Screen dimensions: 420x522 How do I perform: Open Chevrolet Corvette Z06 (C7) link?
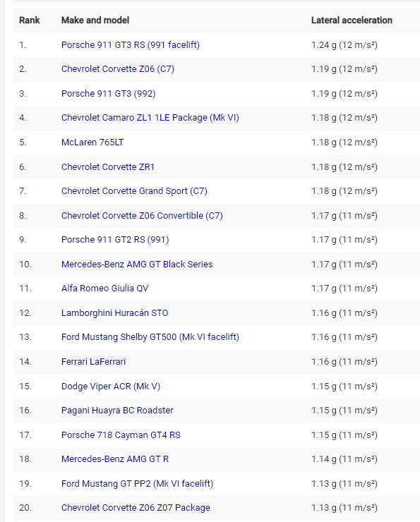coord(118,69)
